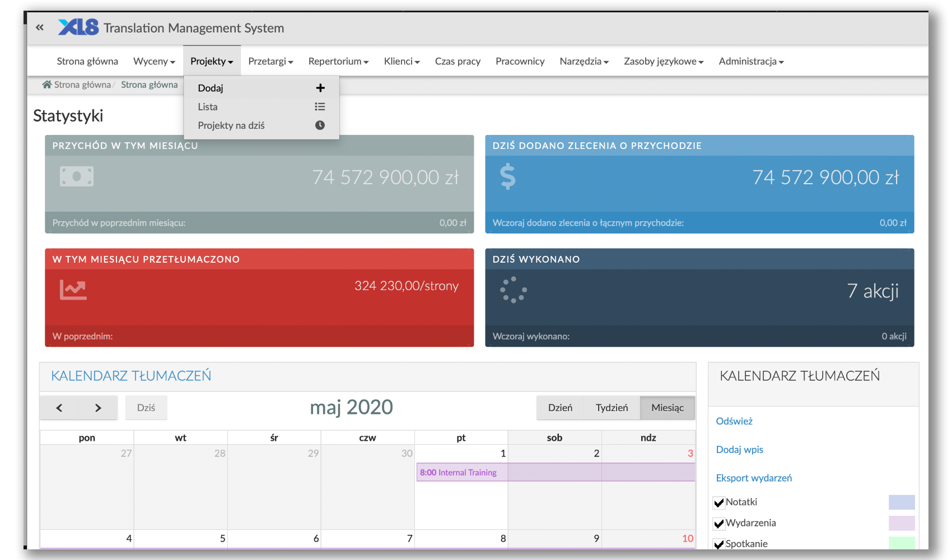Click calendar day 1 in May

[x=461, y=487]
